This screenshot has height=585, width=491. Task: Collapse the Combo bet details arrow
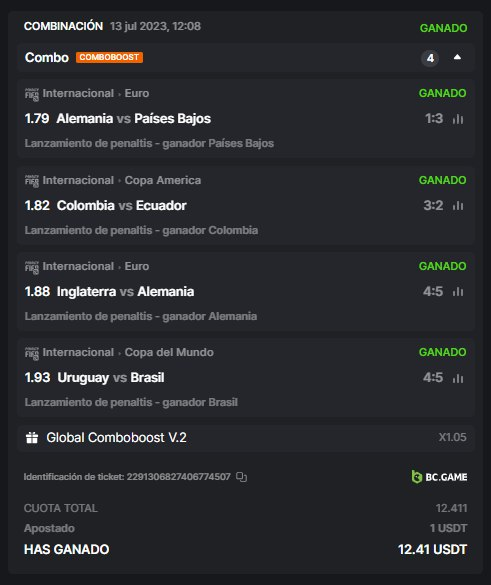457,57
